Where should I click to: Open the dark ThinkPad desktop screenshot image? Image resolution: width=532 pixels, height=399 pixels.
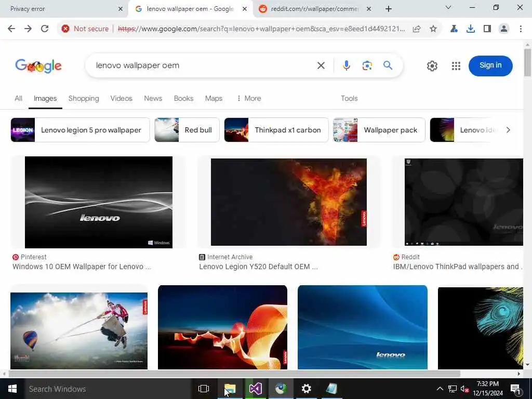(464, 202)
